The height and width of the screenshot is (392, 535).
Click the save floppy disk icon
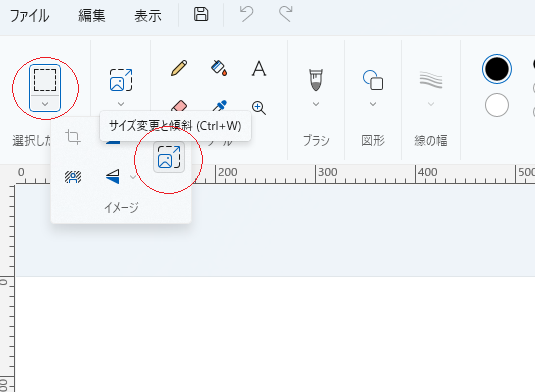point(201,14)
